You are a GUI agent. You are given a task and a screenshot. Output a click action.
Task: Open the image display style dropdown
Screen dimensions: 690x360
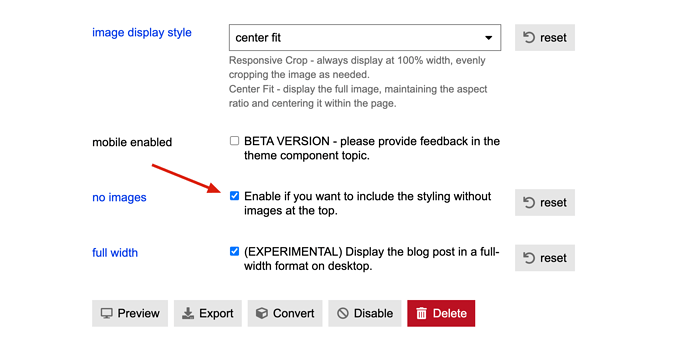[365, 37]
